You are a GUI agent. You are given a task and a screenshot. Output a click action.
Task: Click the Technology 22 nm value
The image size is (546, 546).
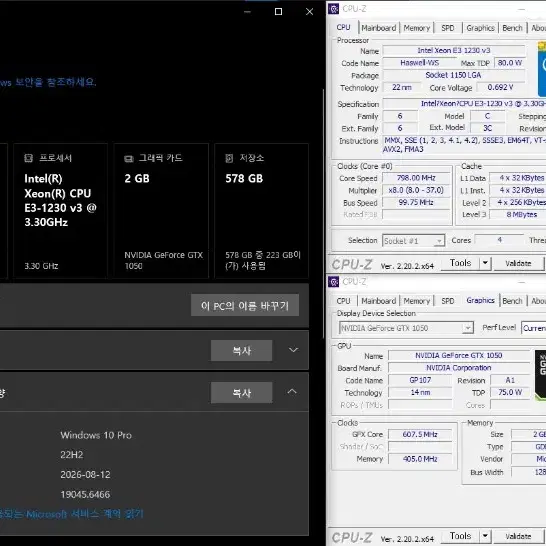[x=401, y=87]
